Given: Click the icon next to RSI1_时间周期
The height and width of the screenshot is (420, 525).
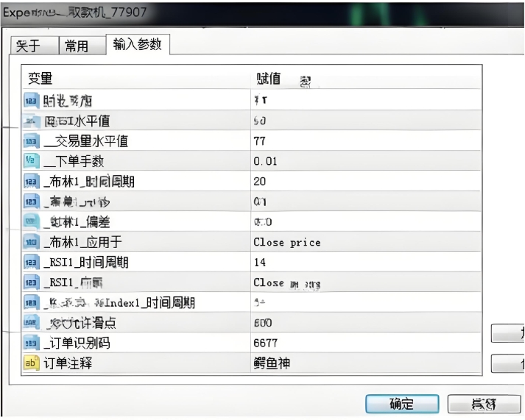Looking at the screenshot, I should coord(31,262).
